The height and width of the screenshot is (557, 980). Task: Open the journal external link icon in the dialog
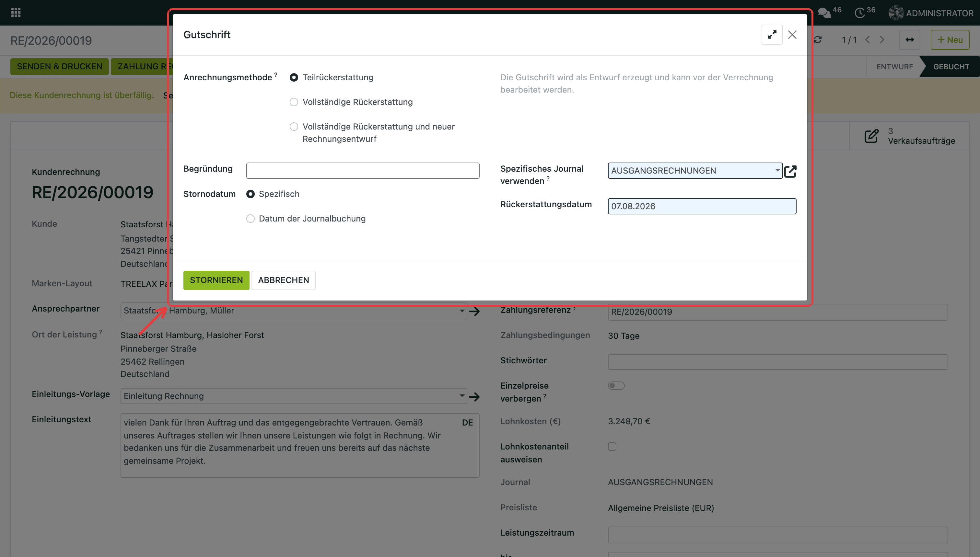(x=790, y=171)
